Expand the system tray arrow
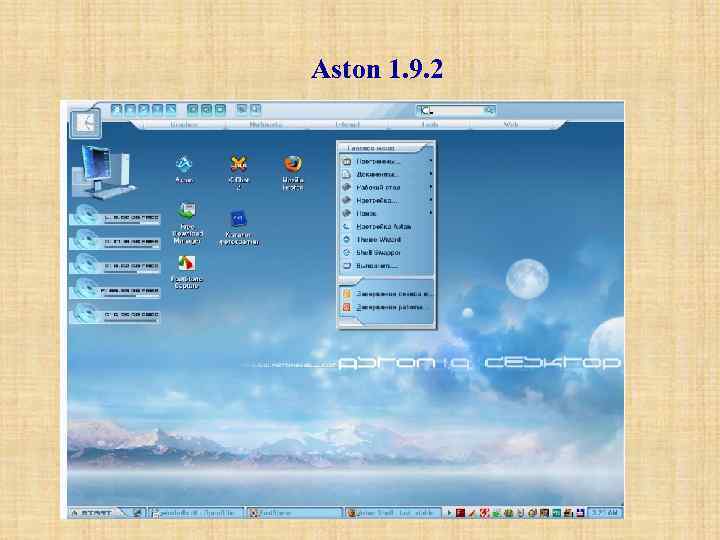 point(450,512)
